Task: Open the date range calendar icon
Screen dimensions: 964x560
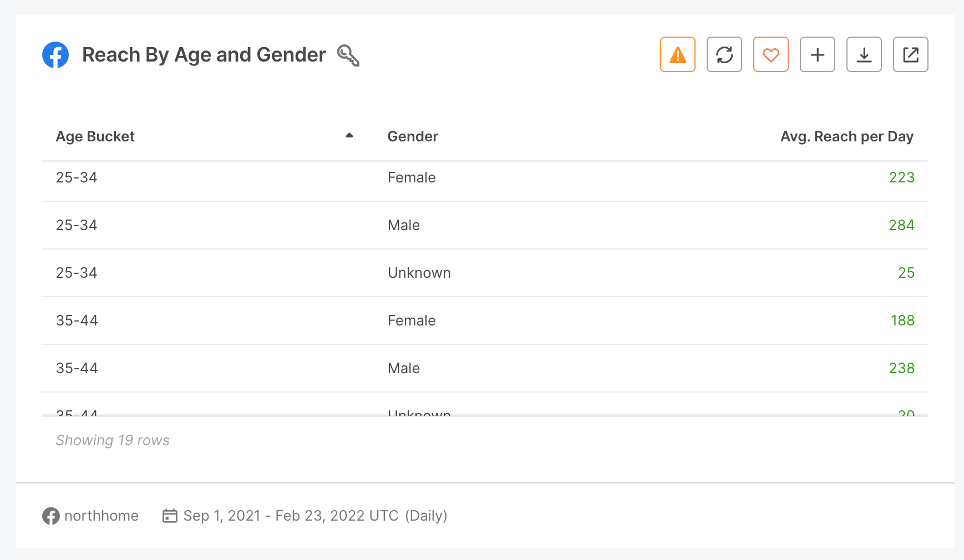Action: coord(170,516)
